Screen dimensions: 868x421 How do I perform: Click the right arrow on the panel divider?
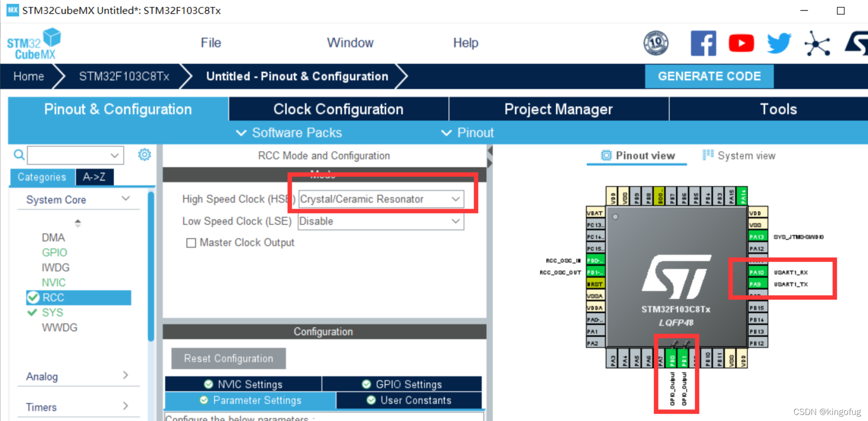coord(490,163)
